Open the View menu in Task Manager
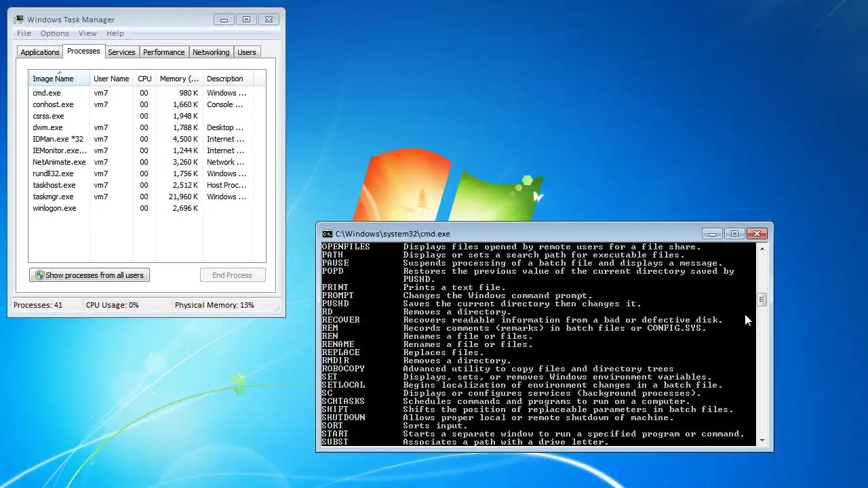Screen dimensions: 868x488 [x=87, y=33]
